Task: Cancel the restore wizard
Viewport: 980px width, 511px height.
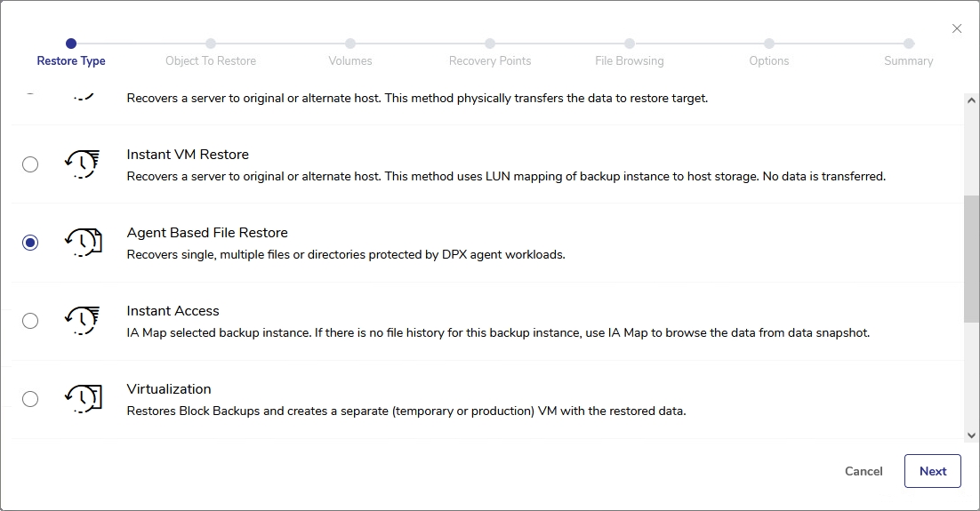Action: pyautogui.click(x=864, y=471)
